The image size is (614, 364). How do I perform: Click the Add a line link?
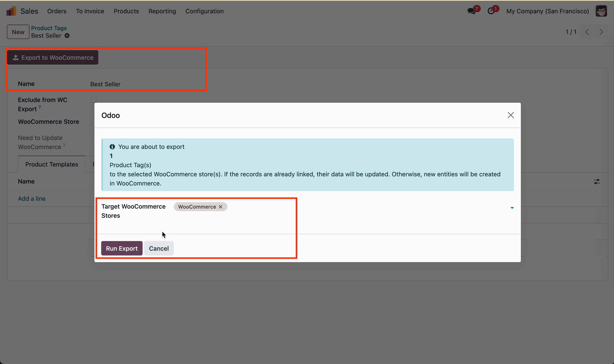click(32, 198)
